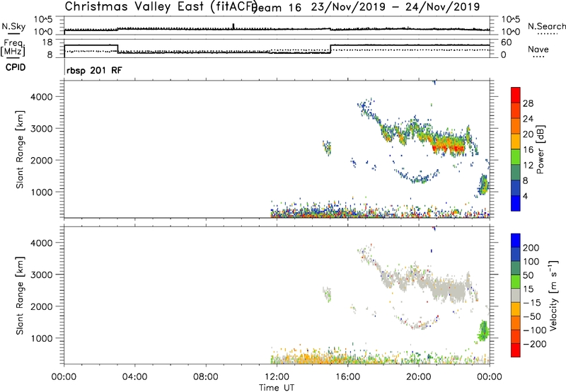This screenshot has height=392, width=566.
Task: Click the 'N.Sky' label
Action: pyautogui.click(x=13, y=26)
